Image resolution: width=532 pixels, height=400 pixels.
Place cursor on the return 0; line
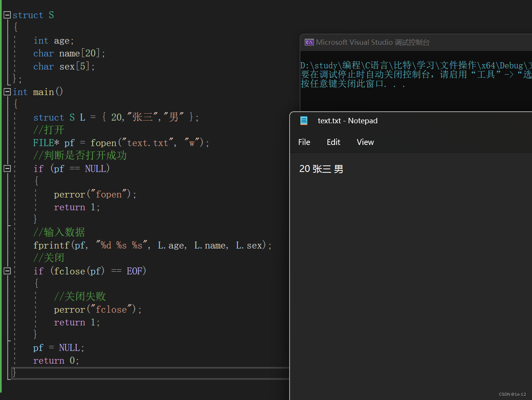pos(56,361)
